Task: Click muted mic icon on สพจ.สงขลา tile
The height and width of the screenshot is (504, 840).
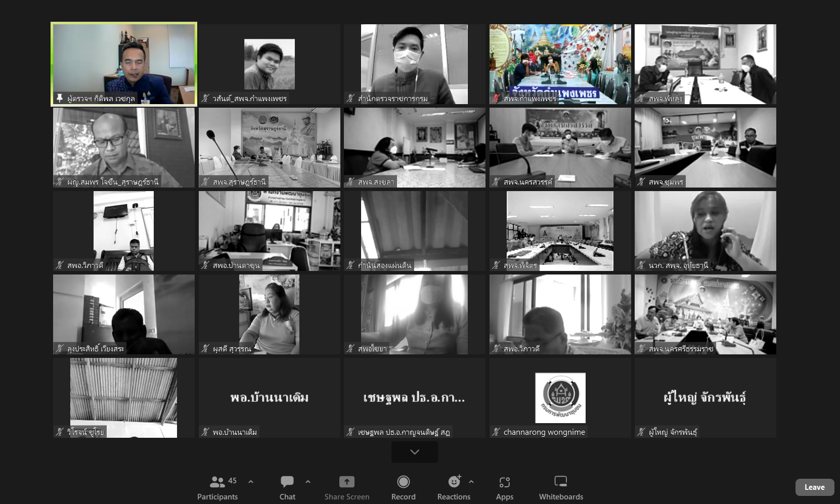Action: click(x=350, y=181)
